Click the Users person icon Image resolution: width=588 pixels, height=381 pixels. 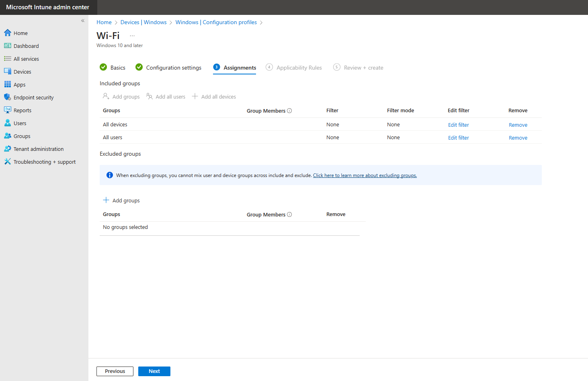[x=8, y=123]
